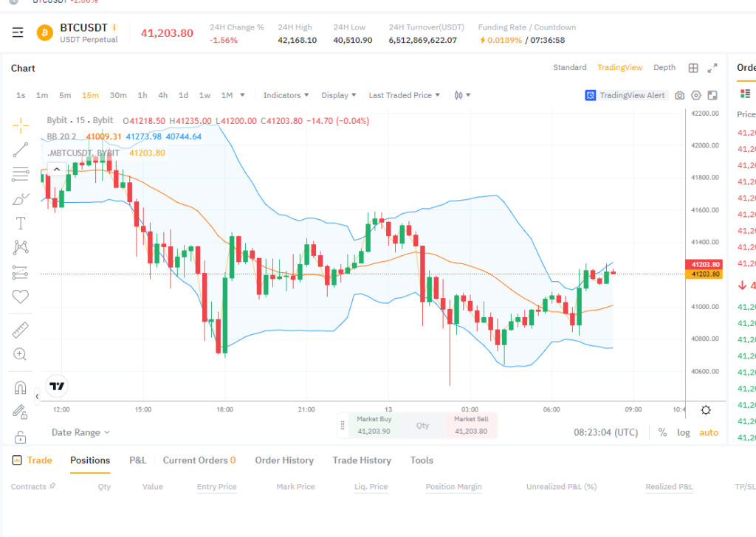The height and width of the screenshot is (537, 756).
Task: Add chart to favorites heart icon
Action: click(x=20, y=297)
